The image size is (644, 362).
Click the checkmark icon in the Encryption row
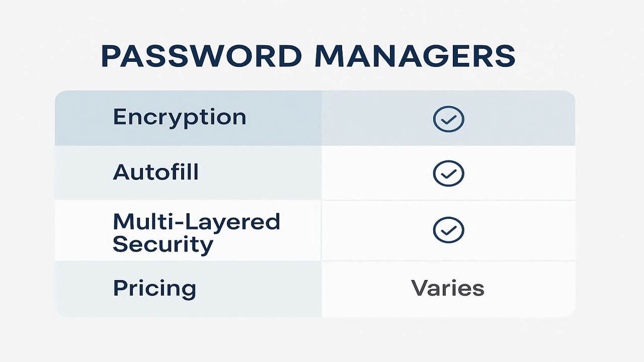tap(448, 119)
